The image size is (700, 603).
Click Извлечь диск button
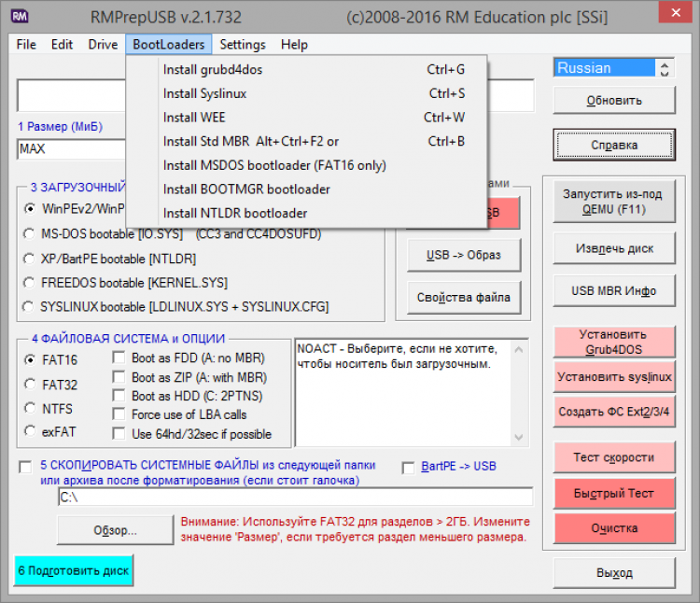coord(614,248)
